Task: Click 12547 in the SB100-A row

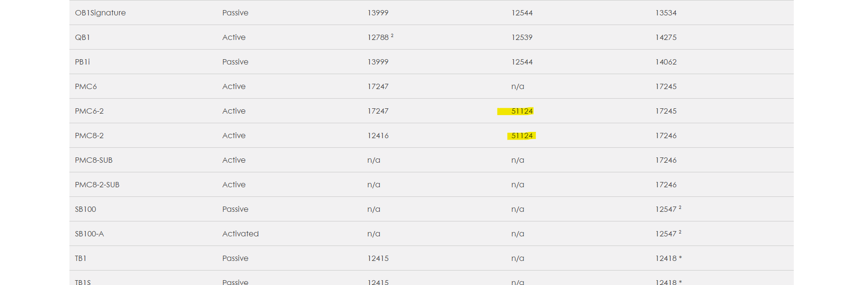Action: point(666,234)
